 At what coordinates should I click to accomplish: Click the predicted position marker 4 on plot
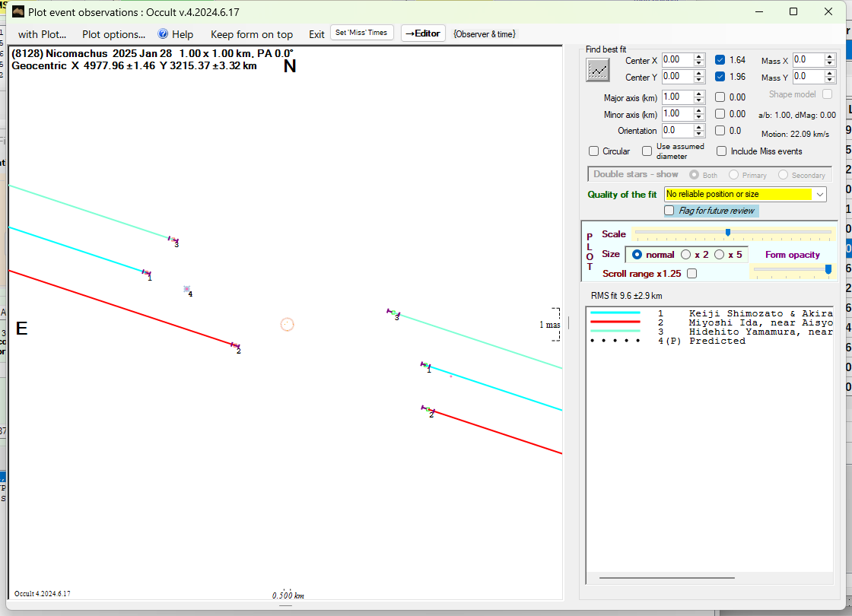point(187,289)
